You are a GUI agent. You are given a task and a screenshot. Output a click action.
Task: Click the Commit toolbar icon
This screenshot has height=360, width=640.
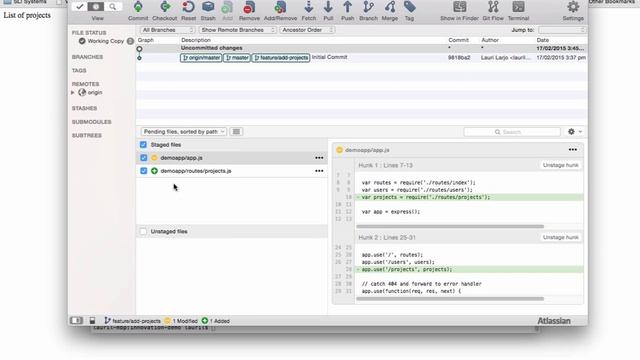[138, 7]
